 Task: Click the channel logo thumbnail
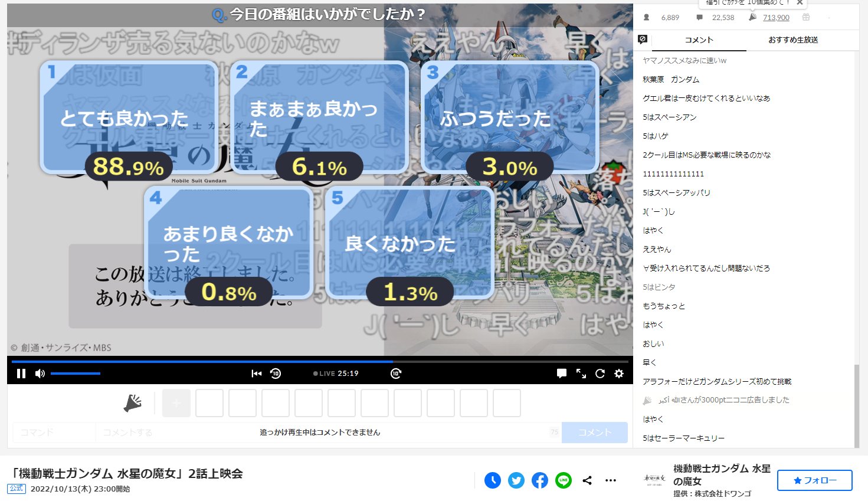[x=654, y=480]
